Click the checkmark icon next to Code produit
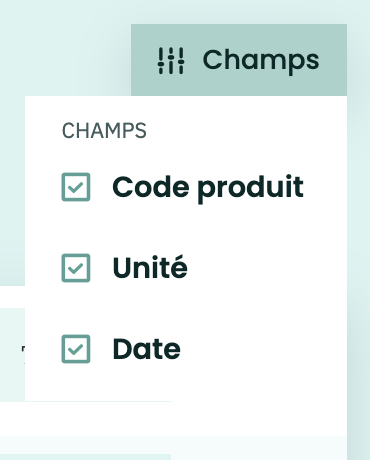 76,187
